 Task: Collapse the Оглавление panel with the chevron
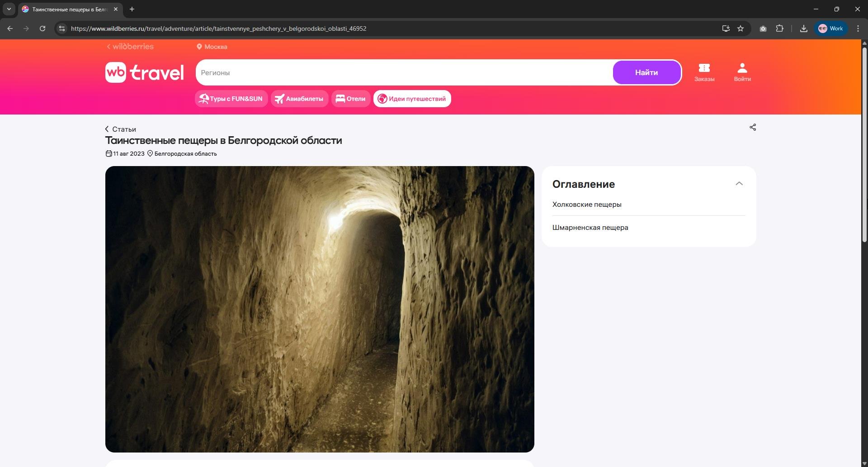(739, 184)
